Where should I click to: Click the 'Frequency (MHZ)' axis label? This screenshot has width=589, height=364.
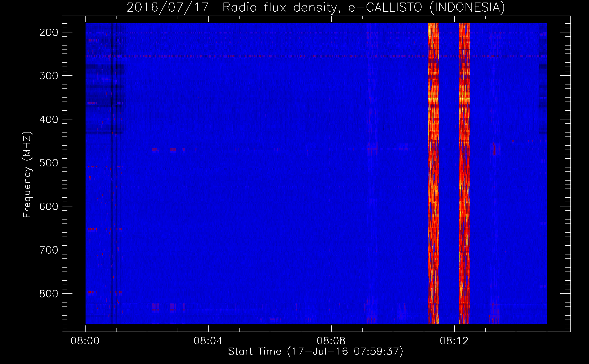click(27, 175)
